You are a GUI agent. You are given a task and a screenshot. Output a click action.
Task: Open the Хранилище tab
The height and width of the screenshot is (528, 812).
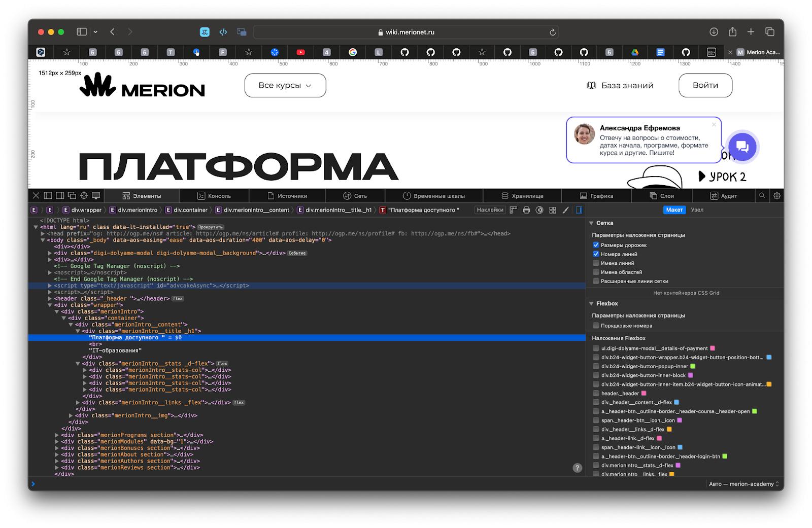coord(522,196)
